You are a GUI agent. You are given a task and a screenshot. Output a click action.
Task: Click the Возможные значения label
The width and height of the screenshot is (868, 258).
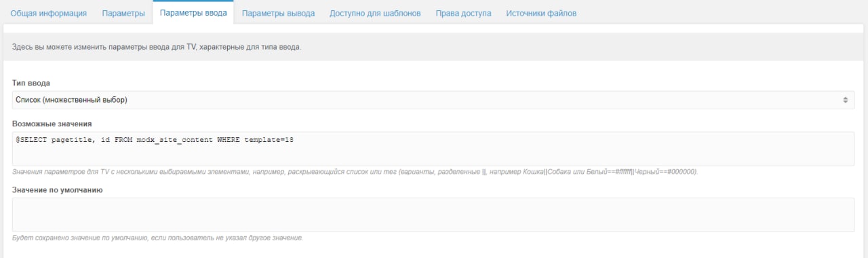(x=52, y=124)
